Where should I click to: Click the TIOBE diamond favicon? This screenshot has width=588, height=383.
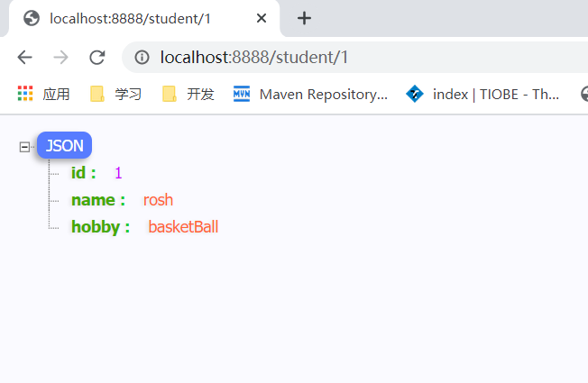click(415, 94)
